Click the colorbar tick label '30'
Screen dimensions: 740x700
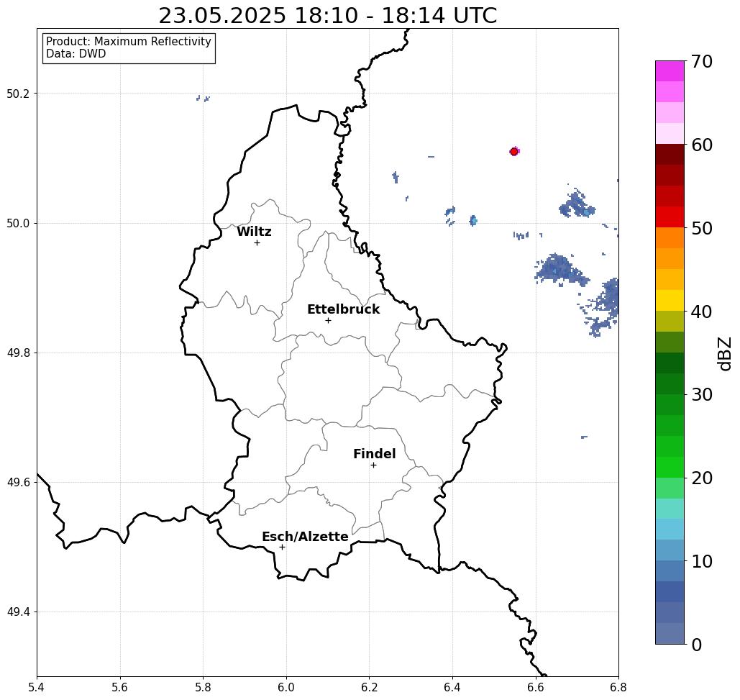click(702, 394)
